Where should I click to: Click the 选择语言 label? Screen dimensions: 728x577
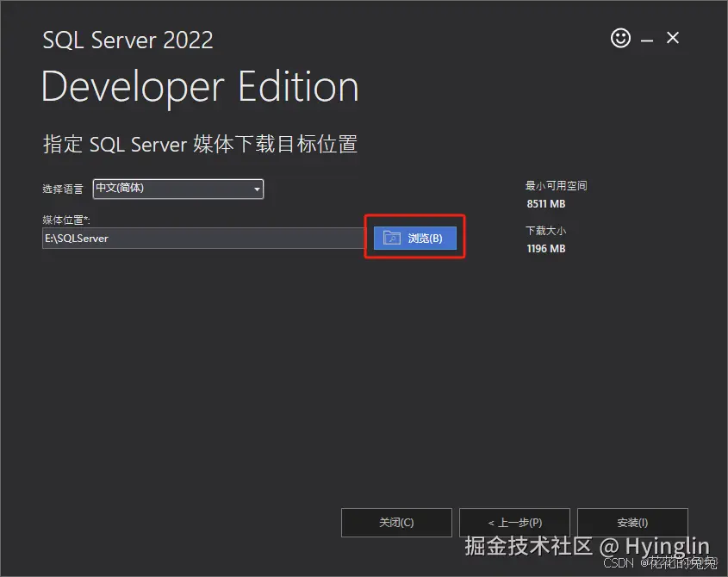point(63,189)
